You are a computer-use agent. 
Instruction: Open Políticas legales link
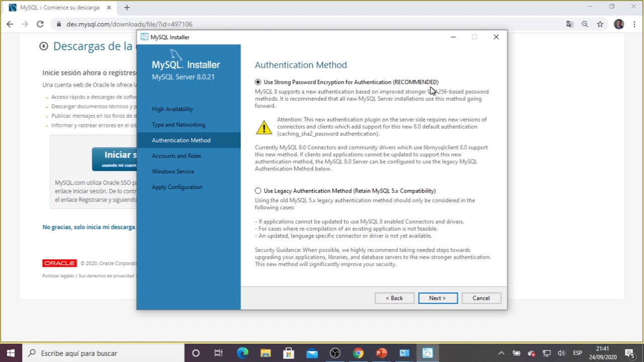pyautogui.click(x=58, y=276)
